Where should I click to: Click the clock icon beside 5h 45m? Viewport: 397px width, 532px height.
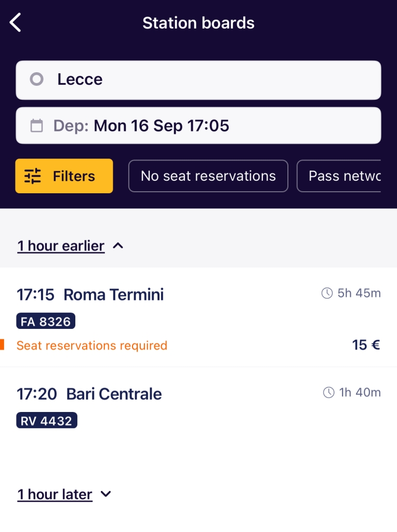point(327,293)
